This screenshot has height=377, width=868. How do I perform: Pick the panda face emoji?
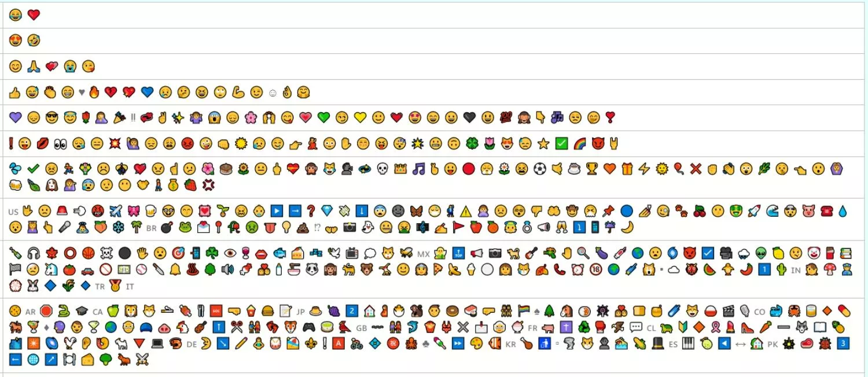coord(312,269)
